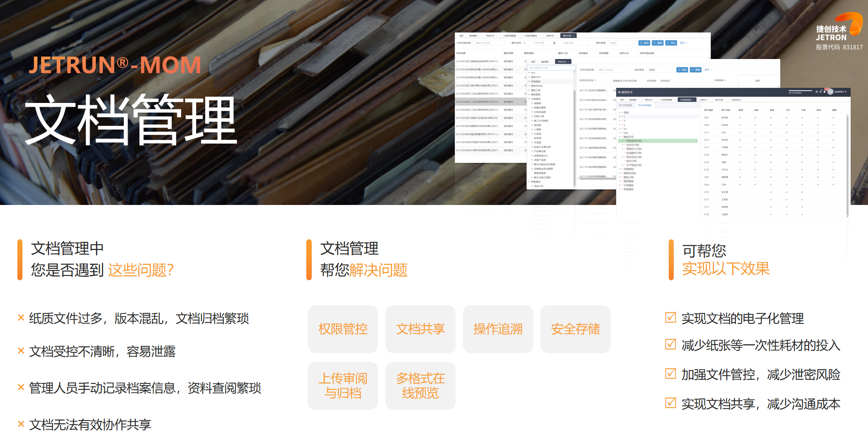Image resolution: width=868 pixels, height=447 pixels.
Task: Click tree keyword search field in middle screenshot
Action: pyautogui.click(x=551, y=68)
